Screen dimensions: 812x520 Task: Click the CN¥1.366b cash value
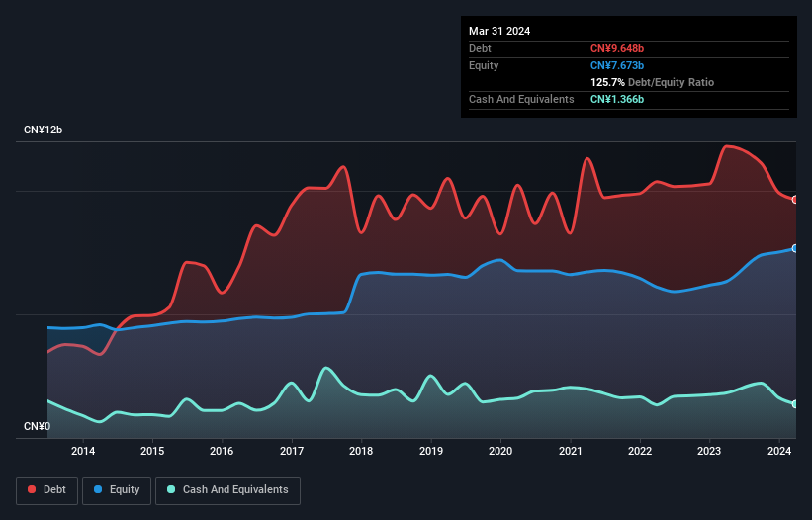[617, 99]
